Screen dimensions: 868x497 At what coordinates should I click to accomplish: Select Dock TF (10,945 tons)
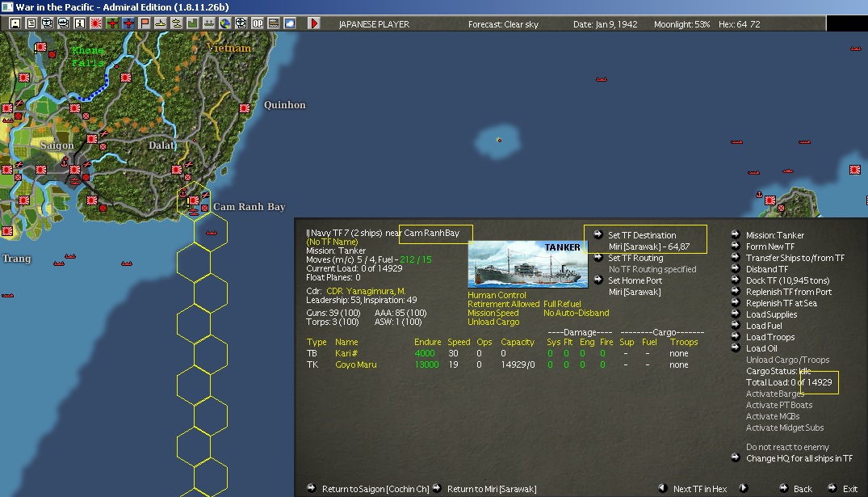click(x=787, y=281)
